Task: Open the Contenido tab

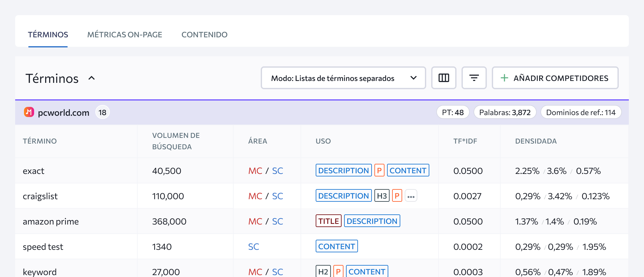Action: (204, 34)
